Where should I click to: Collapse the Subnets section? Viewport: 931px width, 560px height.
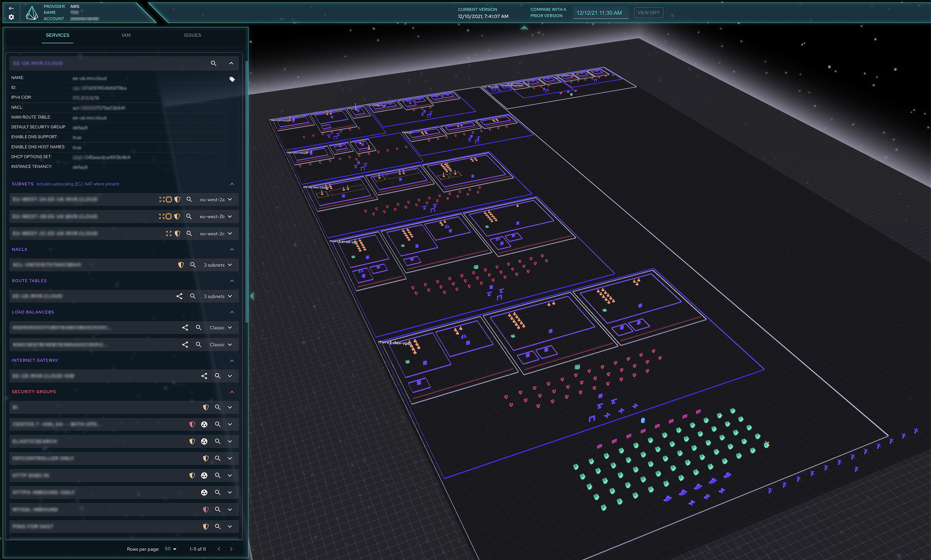click(x=232, y=184)
